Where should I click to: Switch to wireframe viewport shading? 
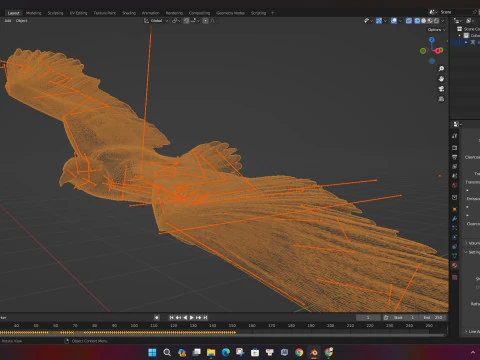(417, 21)
